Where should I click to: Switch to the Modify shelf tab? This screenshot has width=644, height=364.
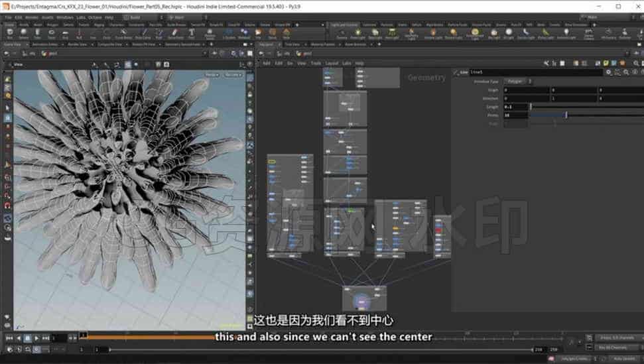coord(25,25)
